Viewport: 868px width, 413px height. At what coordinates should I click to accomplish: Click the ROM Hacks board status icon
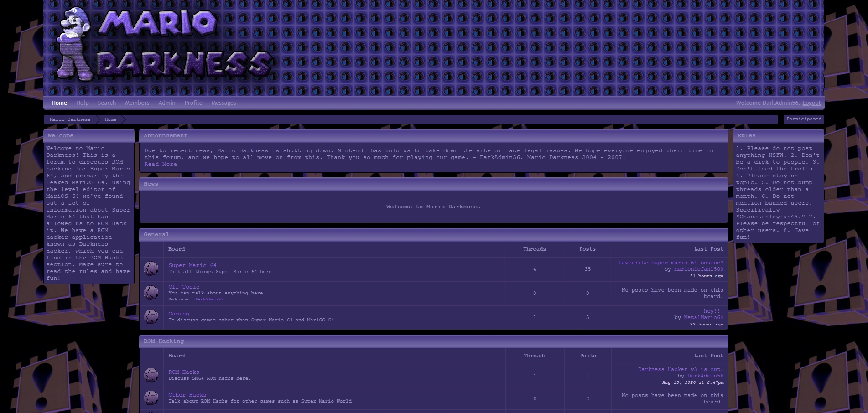pos(151,375)
